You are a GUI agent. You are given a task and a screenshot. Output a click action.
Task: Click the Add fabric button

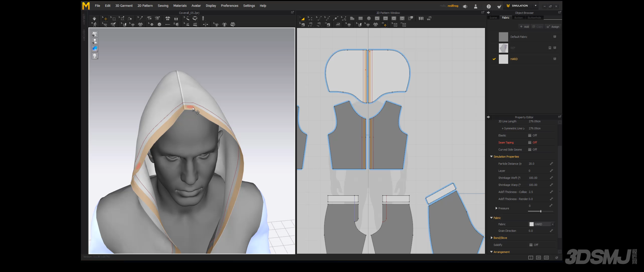pyautogui.click(x=525, y=27)
